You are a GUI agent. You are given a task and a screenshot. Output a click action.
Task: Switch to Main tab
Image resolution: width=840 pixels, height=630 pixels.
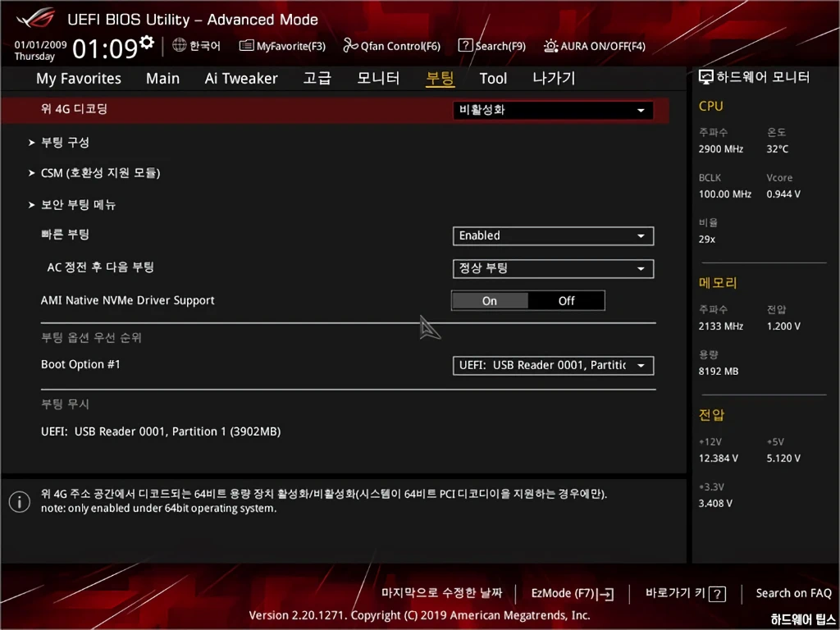(163, 79)
